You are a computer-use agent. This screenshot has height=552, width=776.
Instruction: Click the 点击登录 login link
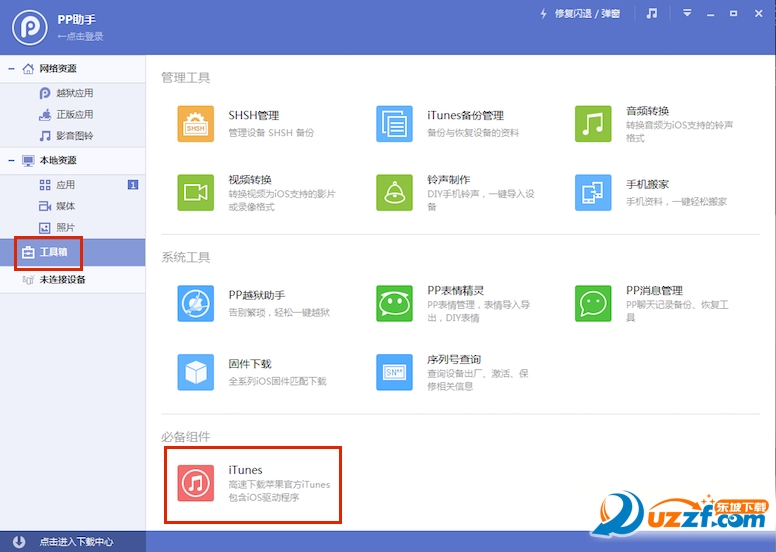[80, 36]
